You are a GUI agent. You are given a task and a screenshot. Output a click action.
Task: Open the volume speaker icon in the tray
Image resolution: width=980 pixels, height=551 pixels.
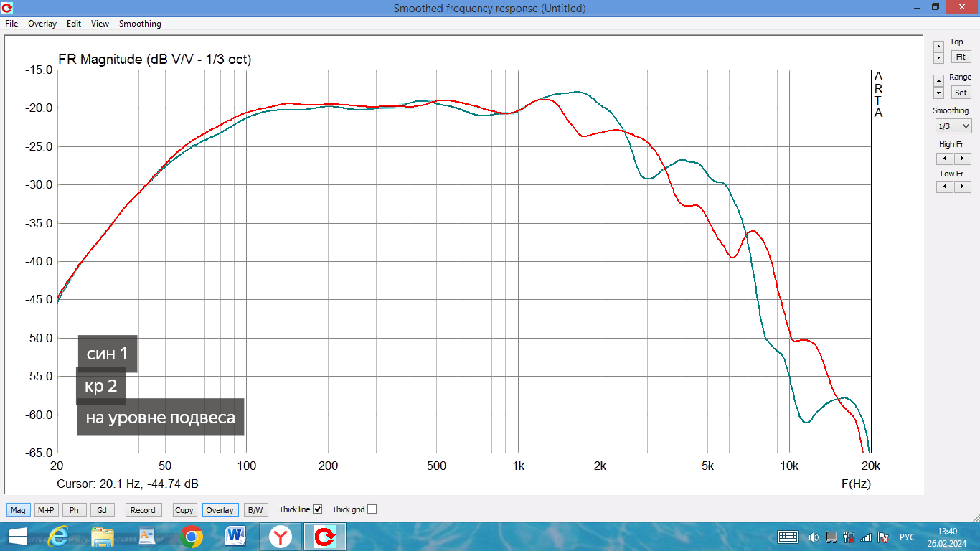tap(814, 537)
